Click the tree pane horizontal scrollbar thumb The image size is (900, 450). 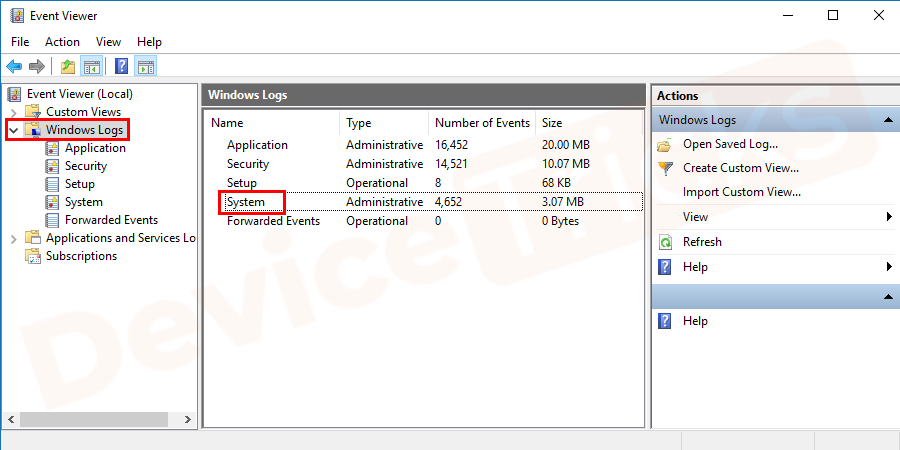pyautogui.click(x=94, y=420)
